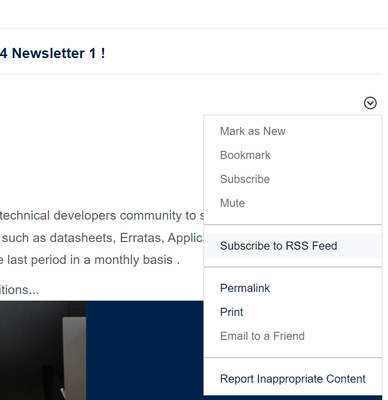The height and width of the screenshot is (400, 388).
Task: Select text 'technical developers community'
Action: (x=91, y=216)
